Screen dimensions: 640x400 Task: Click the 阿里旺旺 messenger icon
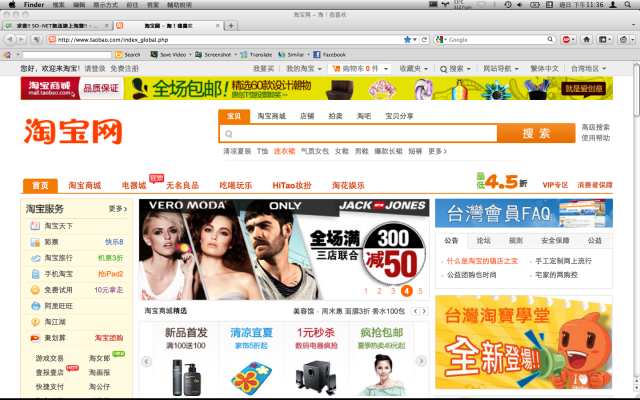coord(35,306)
